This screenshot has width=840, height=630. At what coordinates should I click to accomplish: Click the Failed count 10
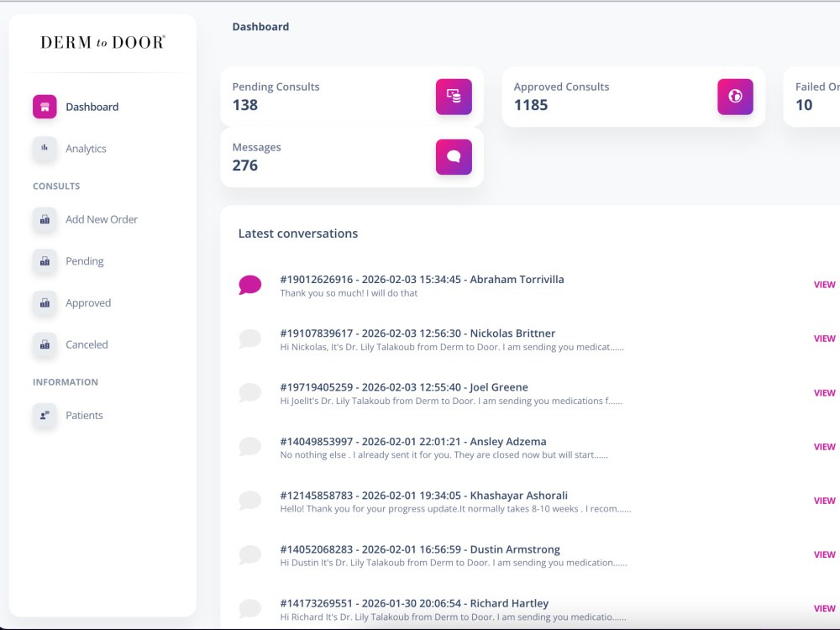coord(804,105)
